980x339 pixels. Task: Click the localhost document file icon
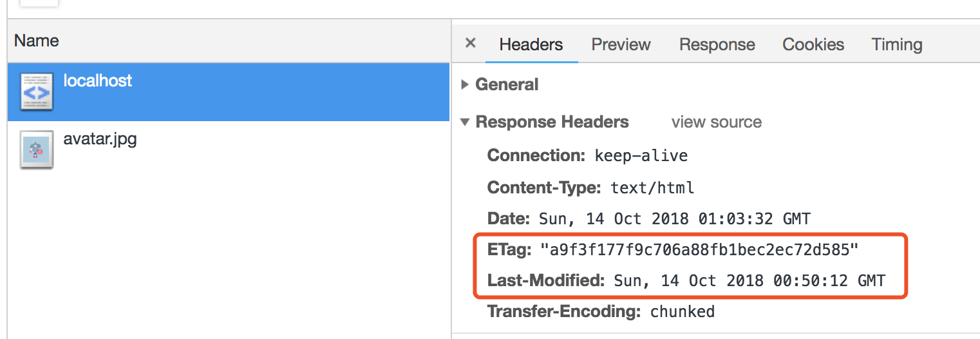point(37,92)
